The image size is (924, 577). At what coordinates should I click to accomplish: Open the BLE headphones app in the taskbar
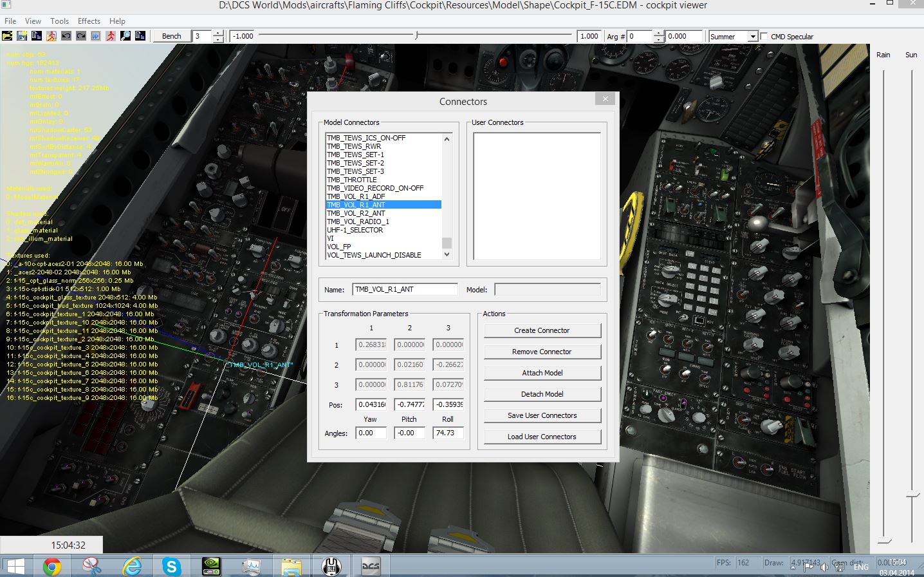(x=331, y=566)
